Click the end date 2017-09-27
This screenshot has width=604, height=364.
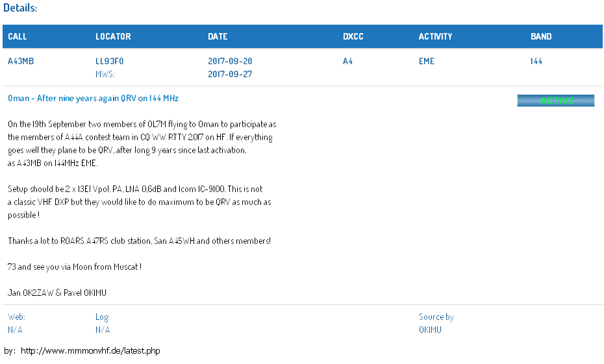pyautogui.click(x=230, y=74)
